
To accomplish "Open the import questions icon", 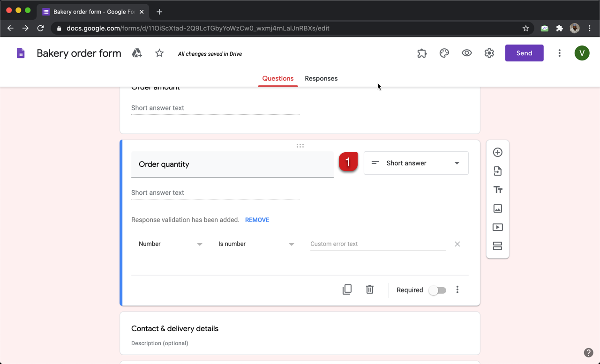I will (x=497, y=171).
